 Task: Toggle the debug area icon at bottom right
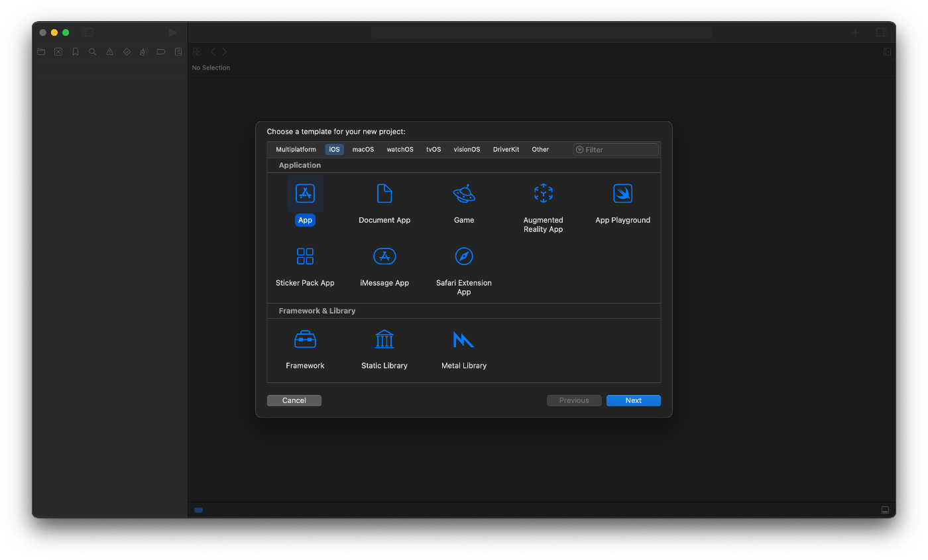[885, 510]
